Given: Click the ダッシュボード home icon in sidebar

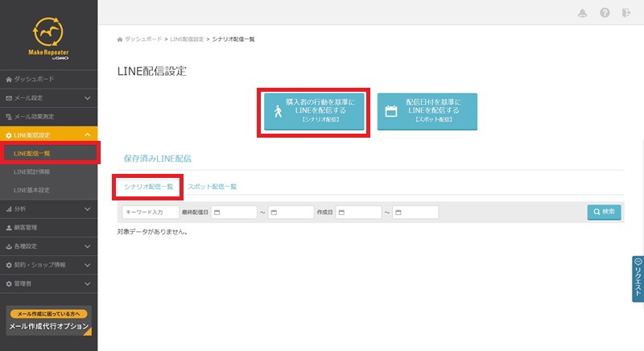Looking at the screenshot, I should (x=9, y=80).
